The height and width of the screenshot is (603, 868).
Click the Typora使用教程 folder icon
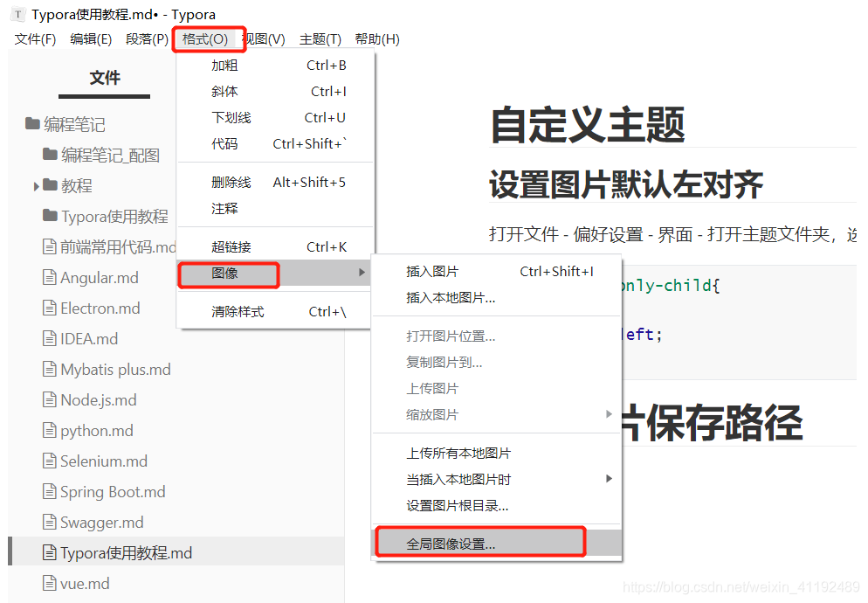point(51,215)
